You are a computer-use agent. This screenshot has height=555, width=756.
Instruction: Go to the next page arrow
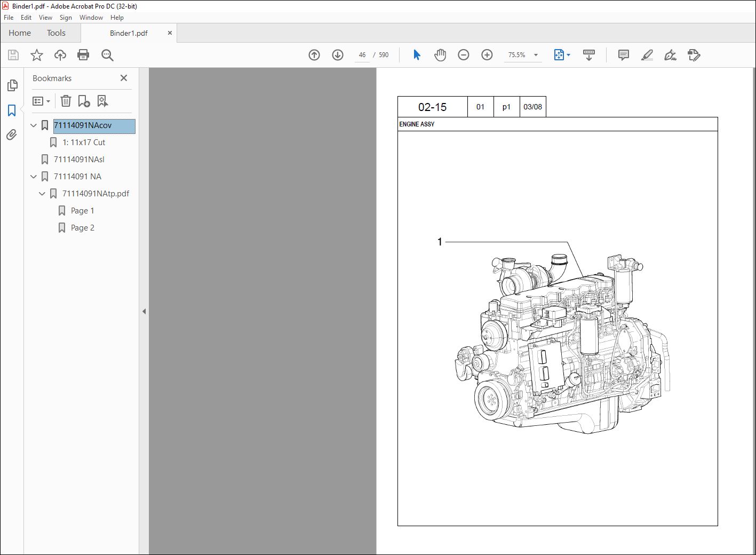pos(338,55)
